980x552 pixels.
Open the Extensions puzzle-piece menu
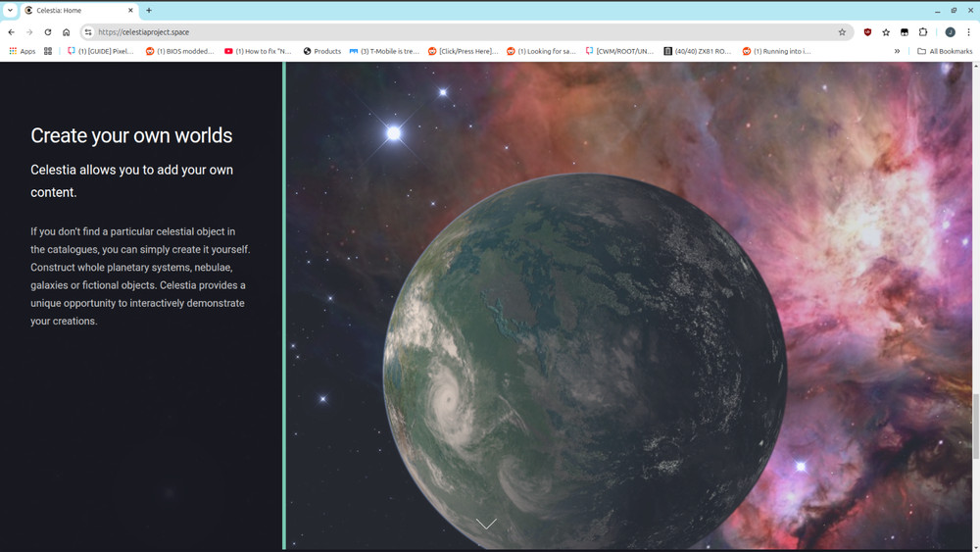click(x=923, y=32)
